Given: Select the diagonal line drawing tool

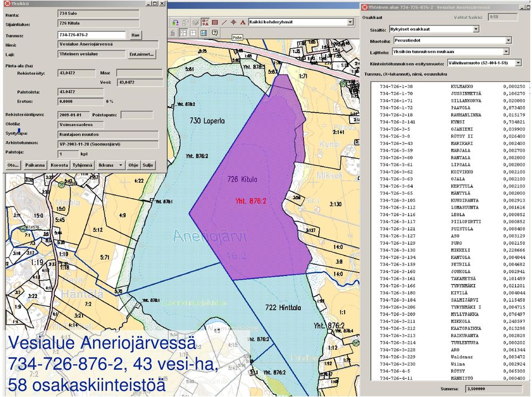Looking at the screenshot, I should coord(224,22).
